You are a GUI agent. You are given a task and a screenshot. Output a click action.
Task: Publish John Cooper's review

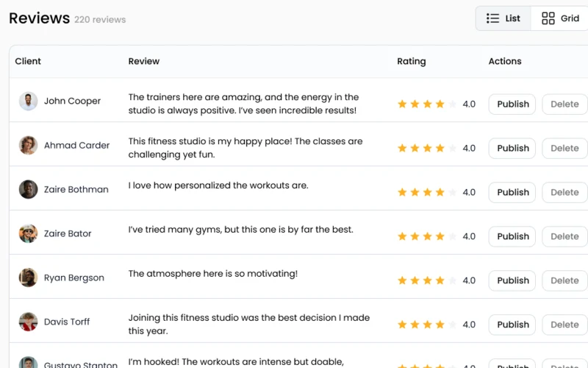pos(512,104)
